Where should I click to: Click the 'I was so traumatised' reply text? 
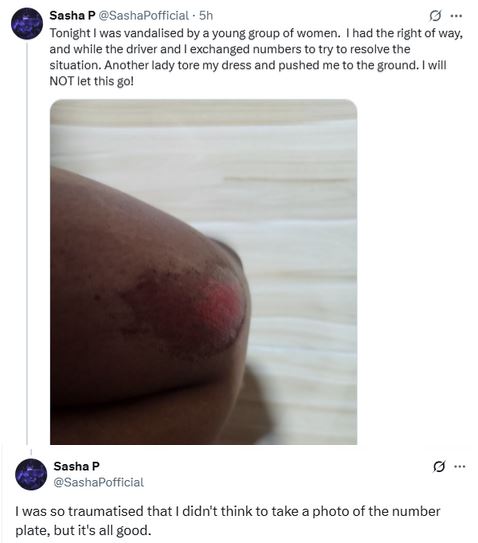[228, 520]
